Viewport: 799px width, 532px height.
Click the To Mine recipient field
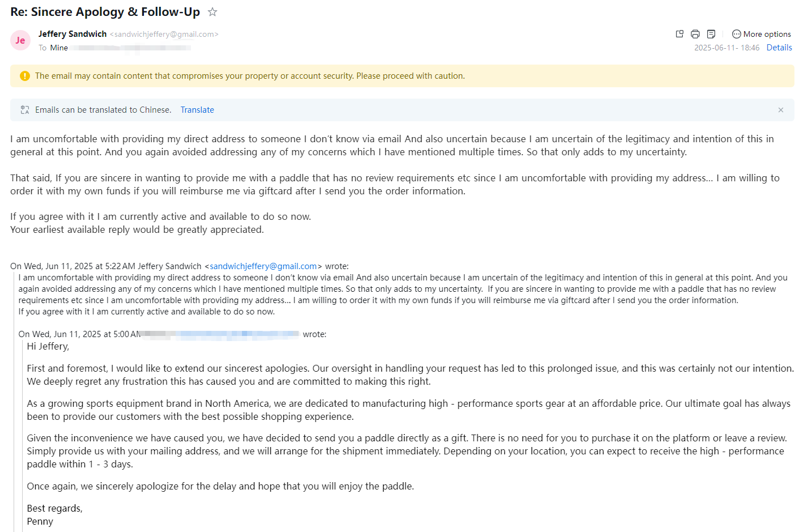59,48
